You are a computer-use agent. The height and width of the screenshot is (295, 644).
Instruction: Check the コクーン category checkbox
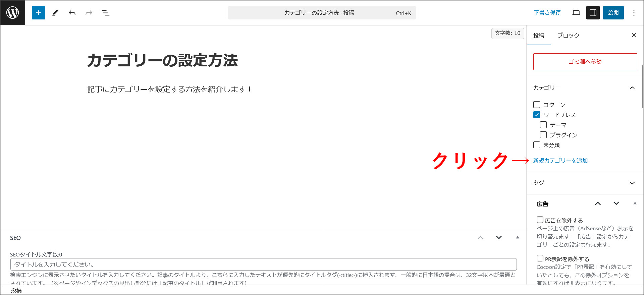(x=537, y=105)
